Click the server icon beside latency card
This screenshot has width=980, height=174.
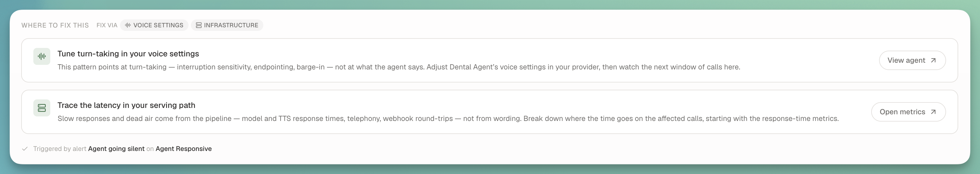pyautogui.click(x=42, y=108)
